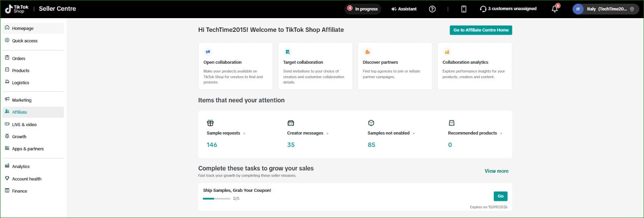Click the Target collaboration card title
The width and height of the screenshot is (644, 218).
(303, 62)
